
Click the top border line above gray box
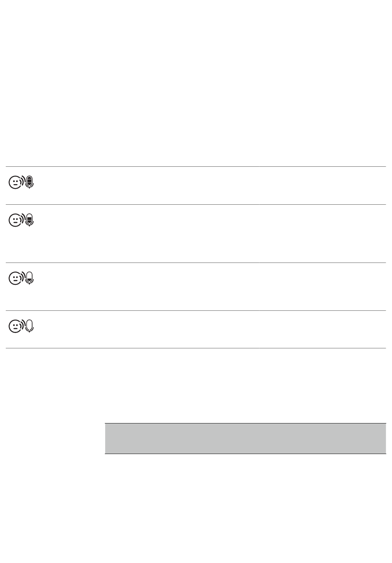[245, 423]
